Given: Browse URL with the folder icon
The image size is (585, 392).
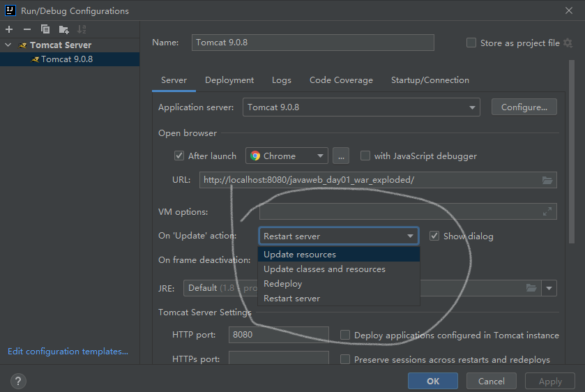Looking at the screenshot, I should [x=547, y=181].
